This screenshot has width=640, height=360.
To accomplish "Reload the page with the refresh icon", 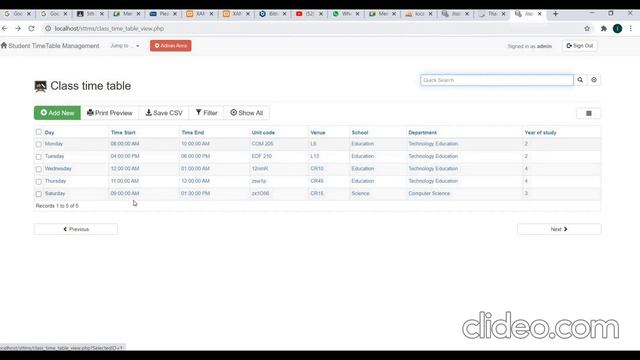I will tap(31, 29).
